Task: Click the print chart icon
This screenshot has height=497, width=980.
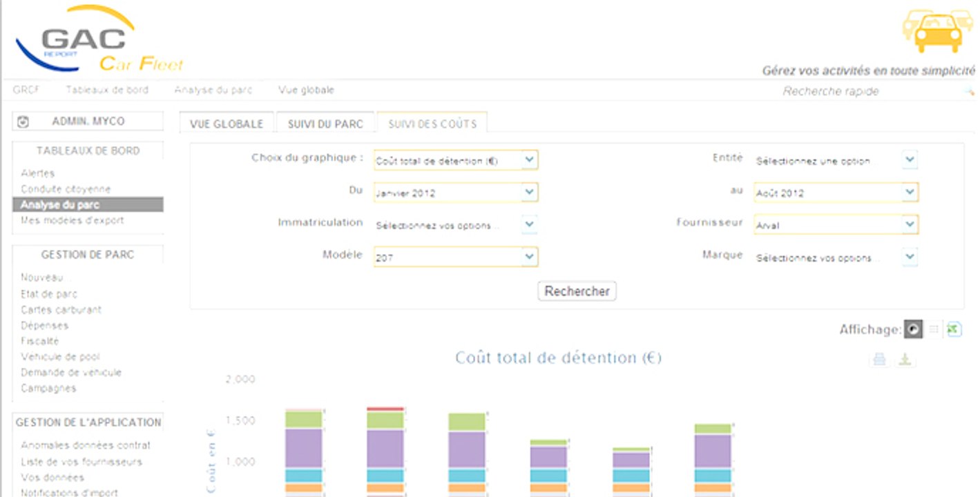Action: pyautogui.click(x=879, y=359)
